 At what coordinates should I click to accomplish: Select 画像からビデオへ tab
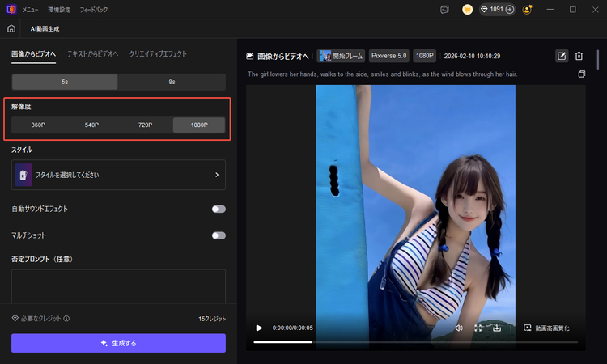coord(33,53)
